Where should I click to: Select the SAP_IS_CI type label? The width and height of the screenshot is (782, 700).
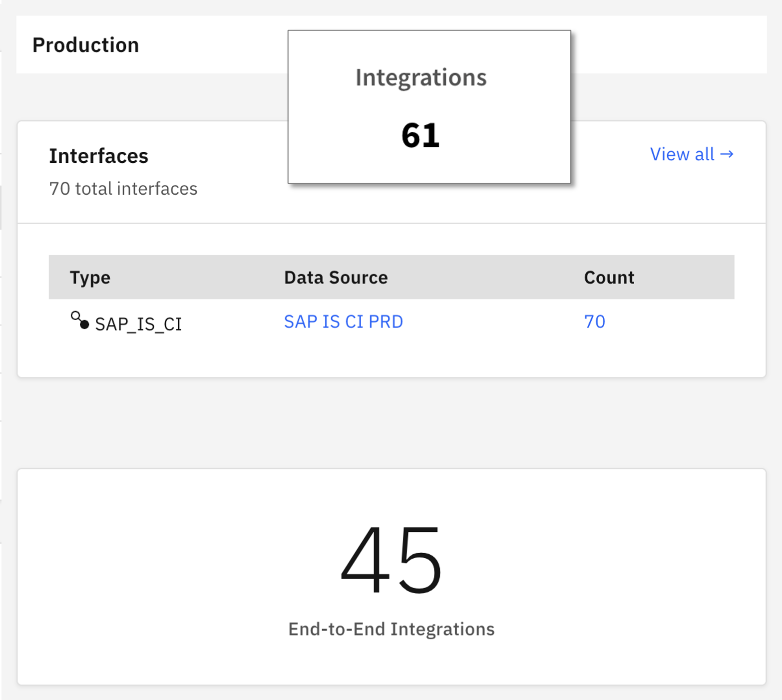138,324
